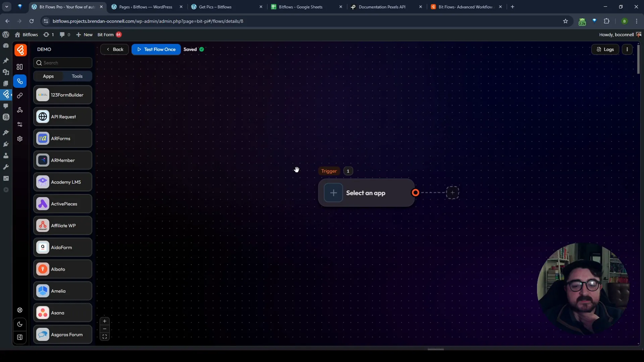Open Bit Form in admin bar

coord(109,35)
